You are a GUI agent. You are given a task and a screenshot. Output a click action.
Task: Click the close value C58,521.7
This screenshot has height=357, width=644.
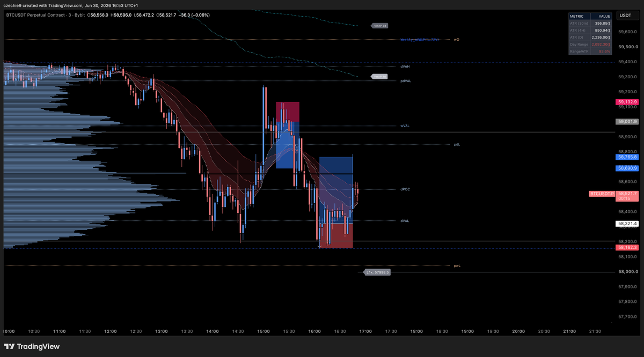coord(165,16)
